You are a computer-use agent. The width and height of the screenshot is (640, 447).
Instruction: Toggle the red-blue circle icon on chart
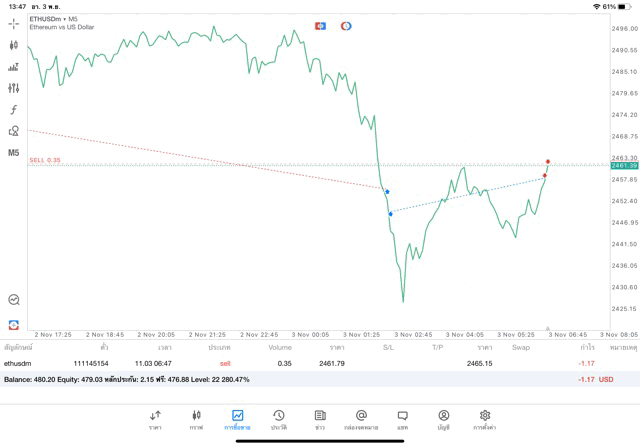click(x=346, y=25)
